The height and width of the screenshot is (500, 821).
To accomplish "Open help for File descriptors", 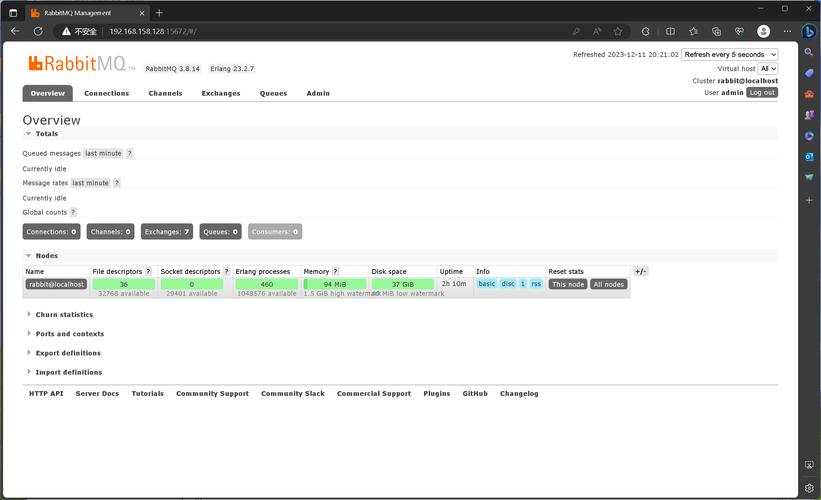I will click(x=148, y=271).
